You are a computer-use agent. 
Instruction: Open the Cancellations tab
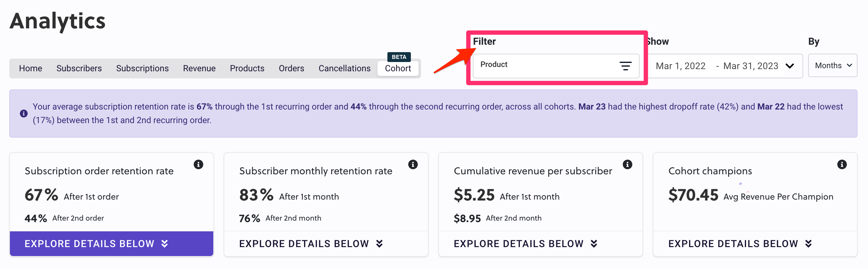point(344,68)
